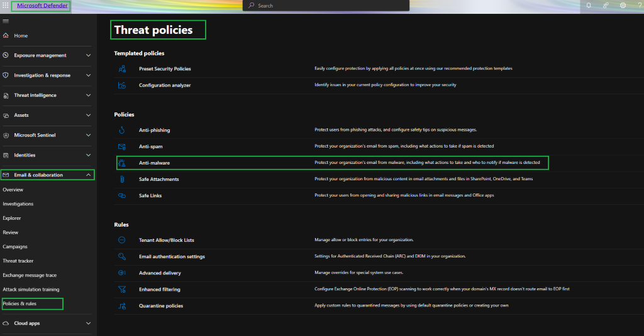Image resolution: width=644 pixels, height=336 pixels.
Task: Click the Safe Attachments paperclip icon
Action: (x=122, y=179)
